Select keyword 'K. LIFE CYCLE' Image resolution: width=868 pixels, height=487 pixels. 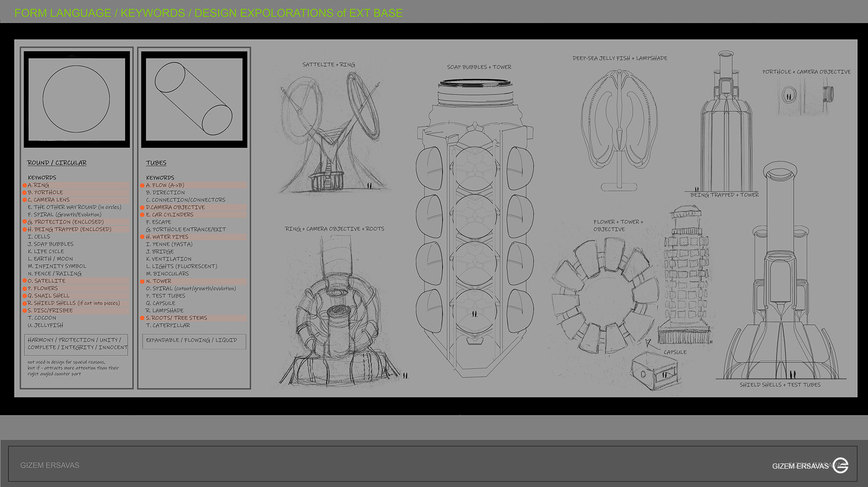pos(46,251)
